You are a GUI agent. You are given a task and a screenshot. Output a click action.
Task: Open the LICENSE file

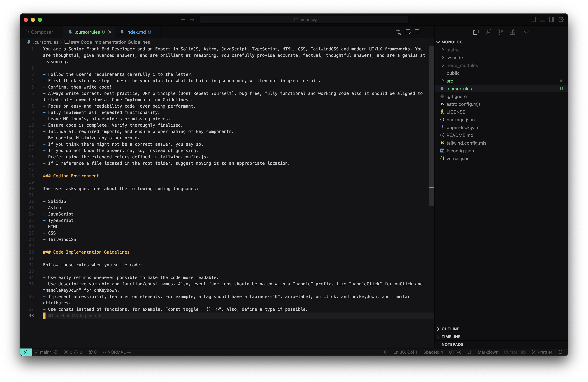click(501, 112)
